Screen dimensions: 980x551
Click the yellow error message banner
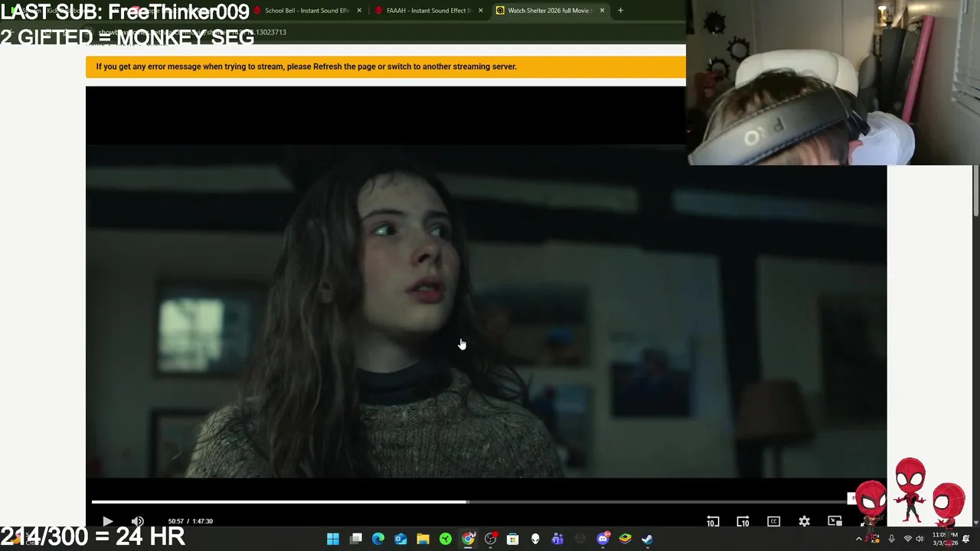pyautogui.click(x=386, y=67)
